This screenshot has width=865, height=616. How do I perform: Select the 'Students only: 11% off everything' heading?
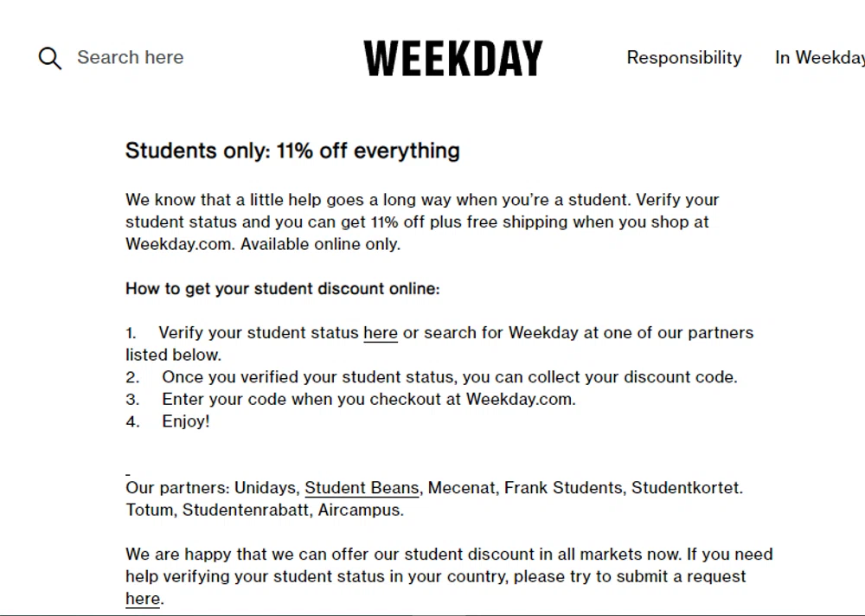pos(292,151)
